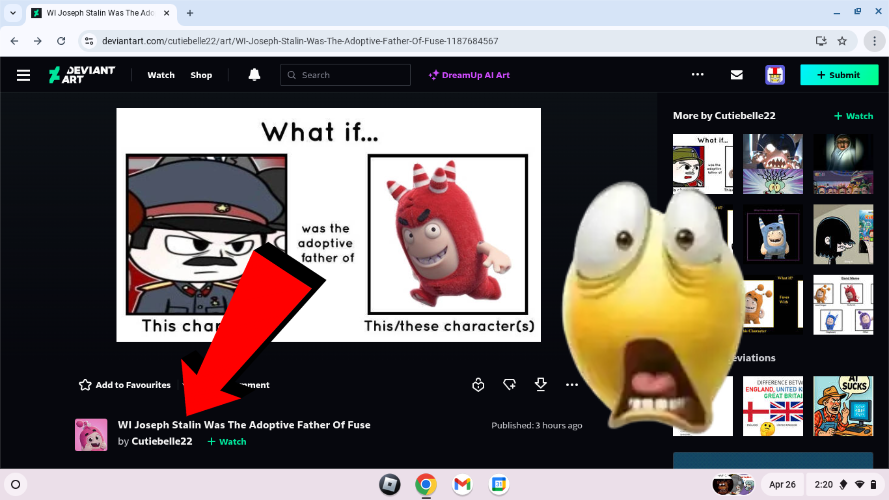889x500 pixels.
Task: Open a new browser tab
Action: [190, 13]
